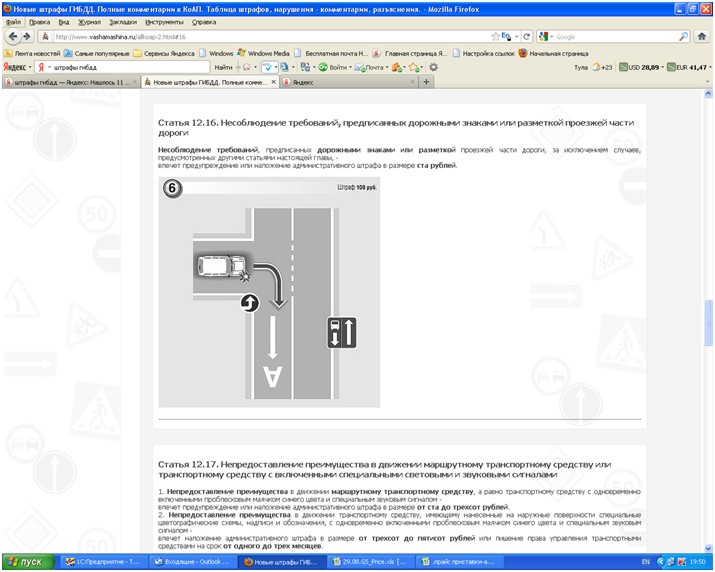Click the page scrollbar up arrow
Screen dimensions: 715x572
pyautogui.click(x=708, y=94)
